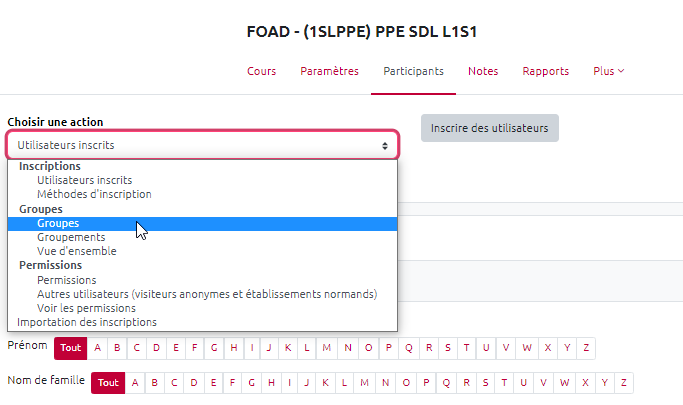Image resolution: width=683 pixels, height=405 pixels.
Task: Choose Autres utilisateurs (visiteurs anonymes) option
Action: click(206, 294)
